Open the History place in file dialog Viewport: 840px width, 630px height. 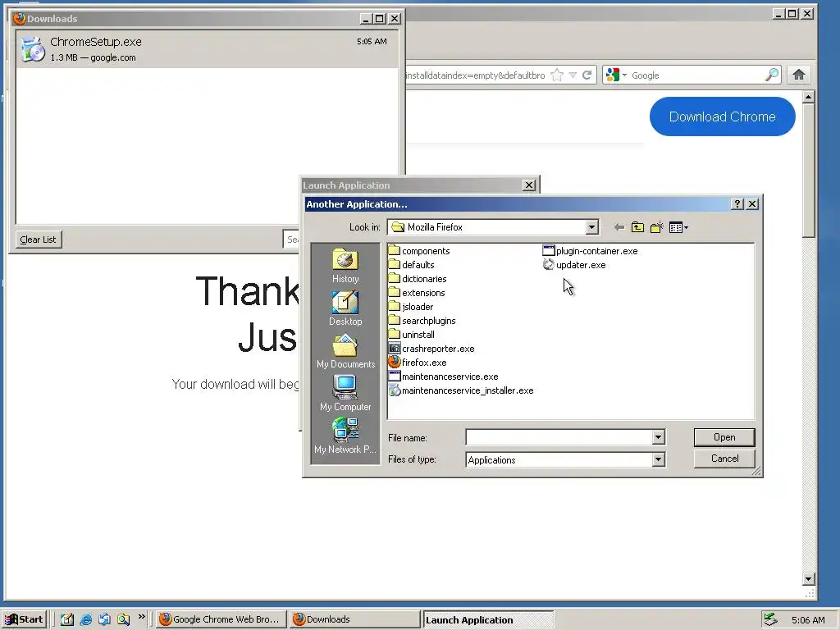point(345,266)
